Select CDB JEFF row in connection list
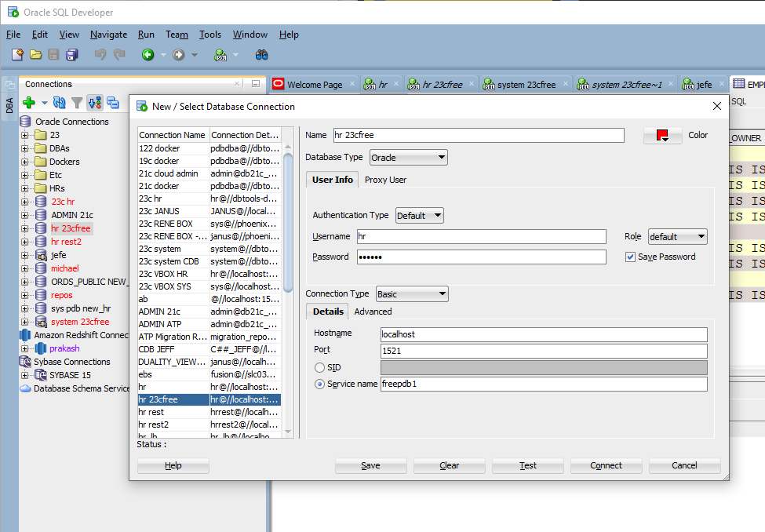765x532 pixels. [209, 349]
